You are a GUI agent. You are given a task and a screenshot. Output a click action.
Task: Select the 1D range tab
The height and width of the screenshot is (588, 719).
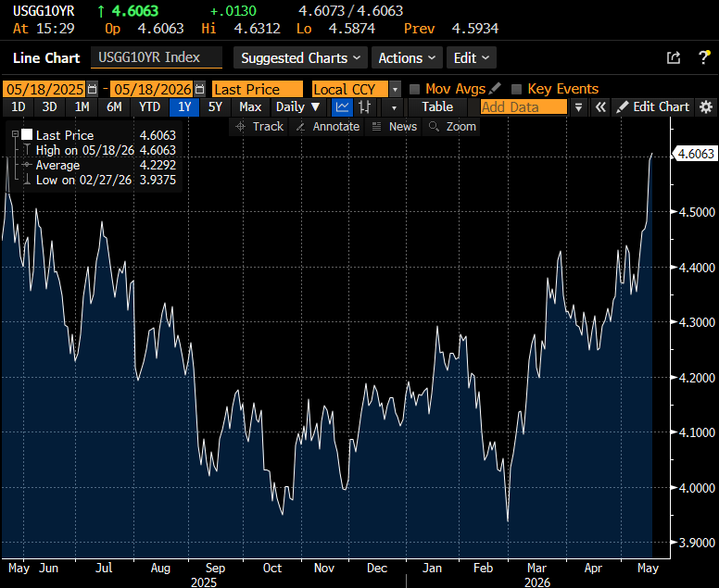click(x=18, y=107)
